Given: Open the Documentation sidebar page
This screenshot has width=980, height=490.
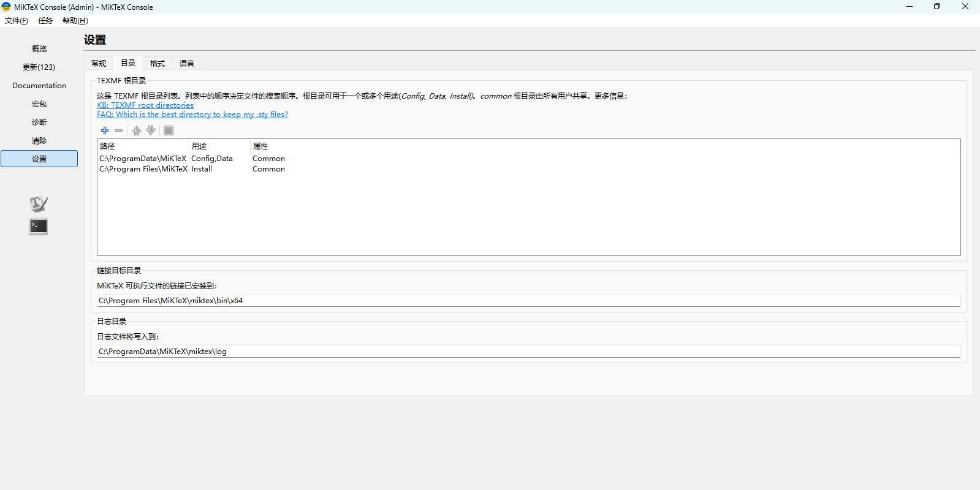Looking at the screenshot, I should point(39,86).
